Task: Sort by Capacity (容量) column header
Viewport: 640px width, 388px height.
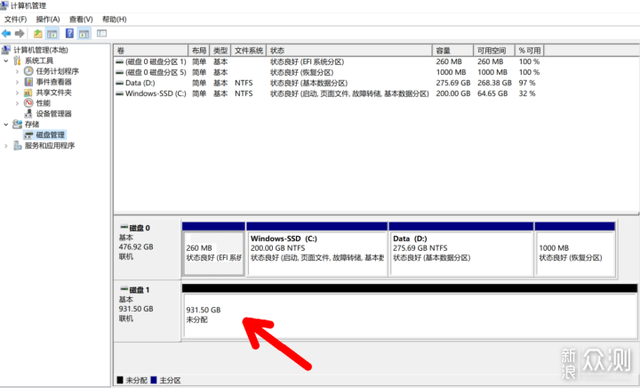Action: (453, 51)
